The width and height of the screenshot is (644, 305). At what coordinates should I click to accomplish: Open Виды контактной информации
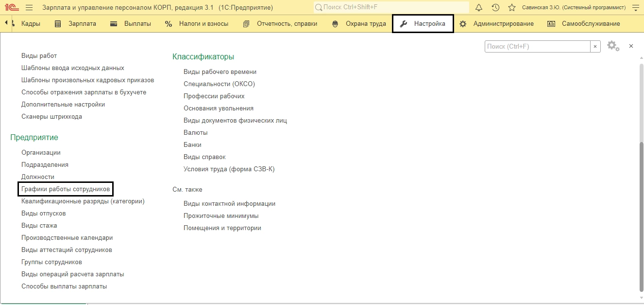[229, 204]
